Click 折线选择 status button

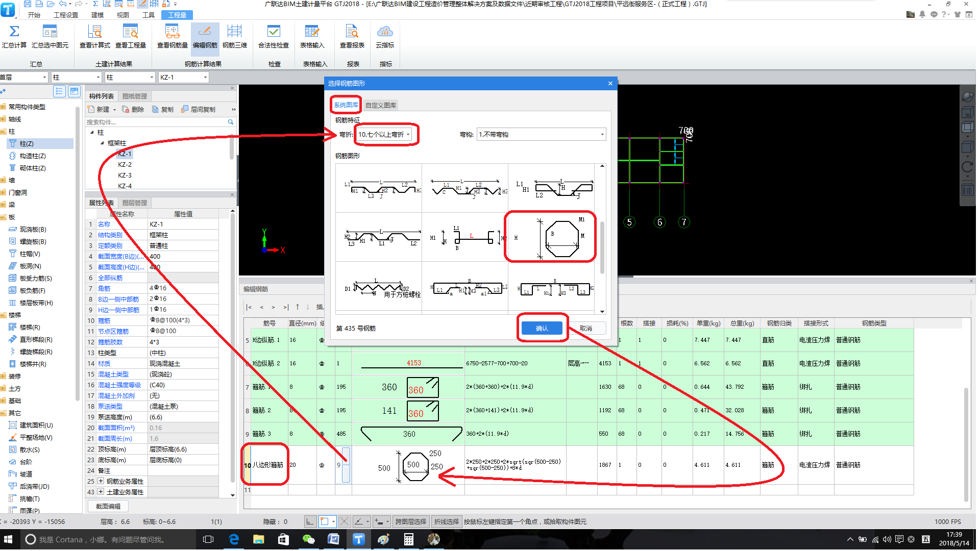coord(447,521)
